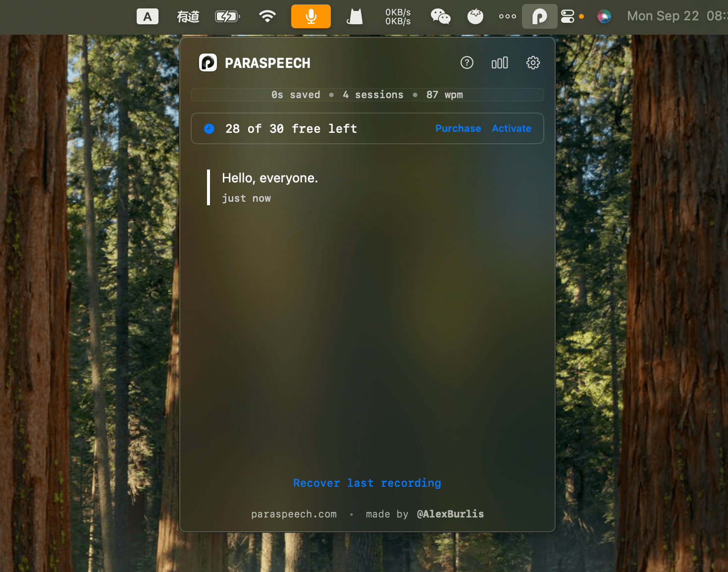
Task: Expand the three dots overflow menu
Action: [507, 16]
